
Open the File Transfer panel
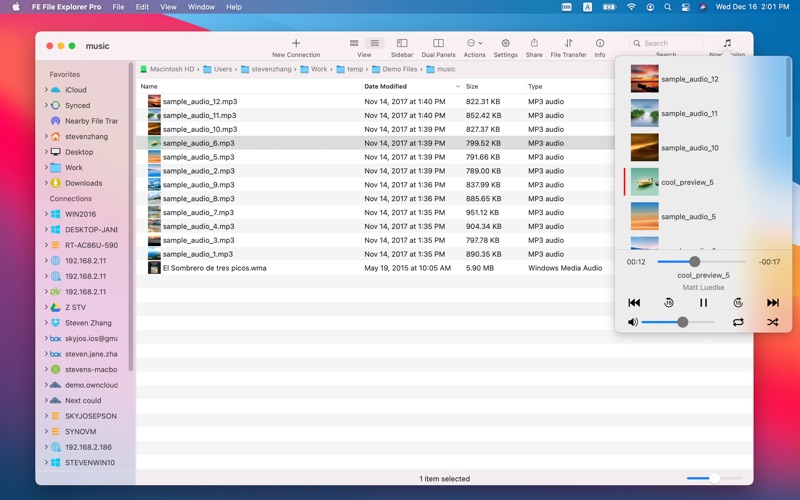tap(568, 44)
